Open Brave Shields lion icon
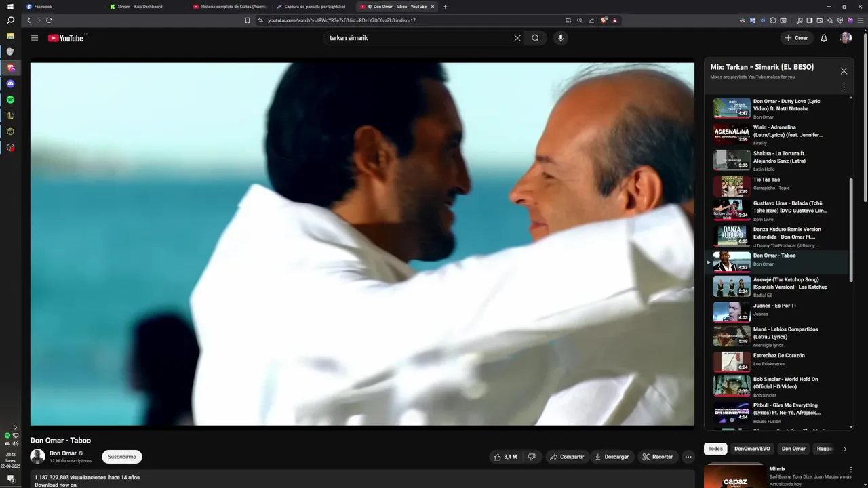 tap(604, 20)
